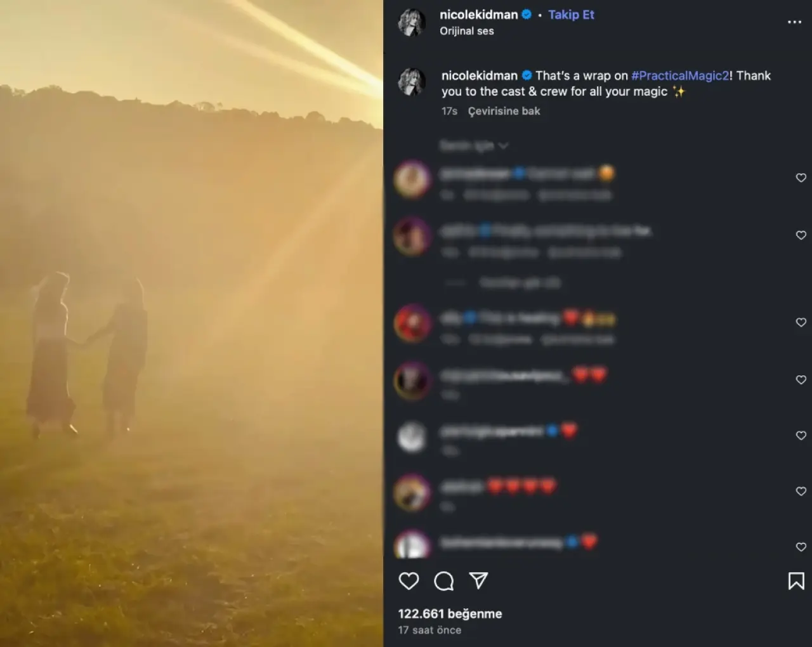View the 122.661 beğenme likes list

coord(450,613)
